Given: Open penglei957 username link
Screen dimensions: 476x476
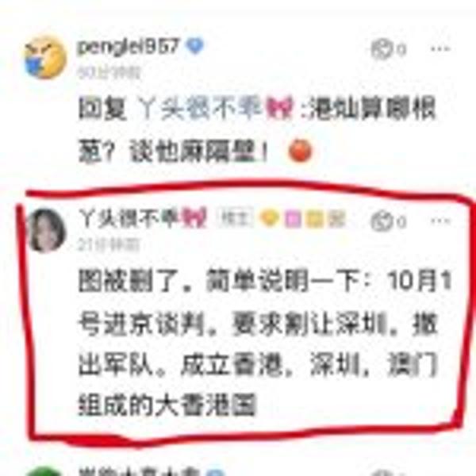Looking at the screenshot, I should 129,47.
